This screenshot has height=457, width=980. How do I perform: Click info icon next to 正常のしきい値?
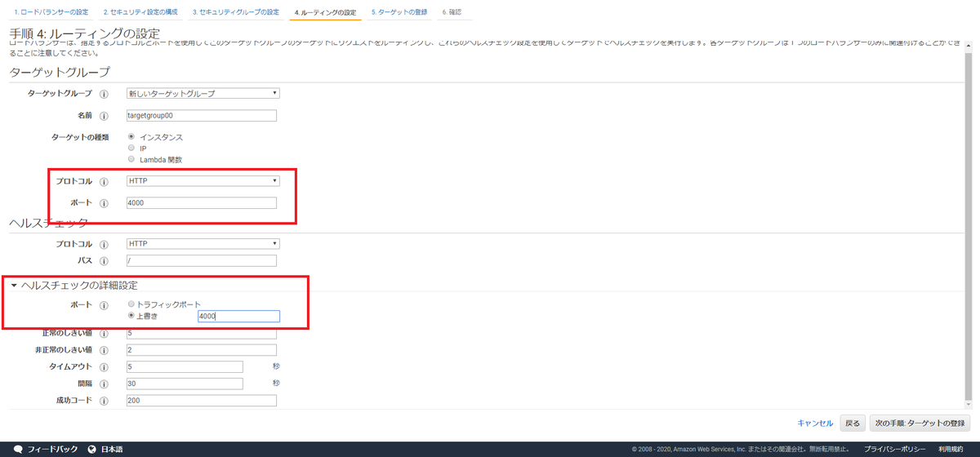click(104, 334)
